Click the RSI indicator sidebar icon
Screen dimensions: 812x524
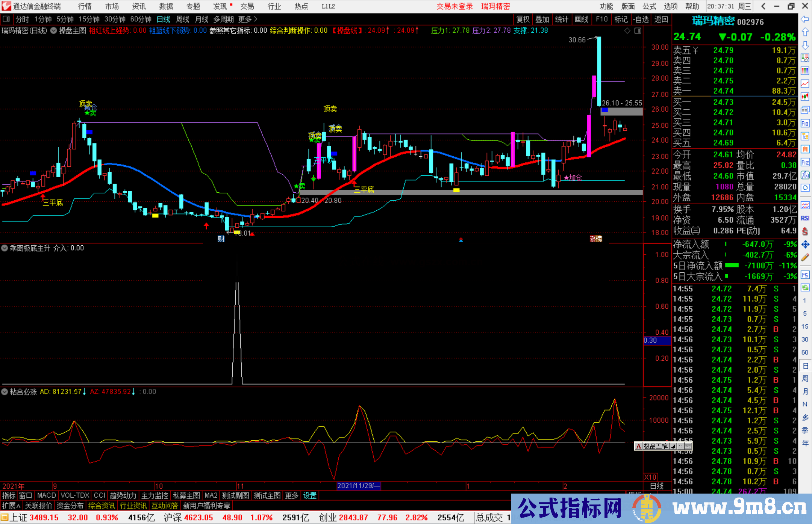pos(805,218)
